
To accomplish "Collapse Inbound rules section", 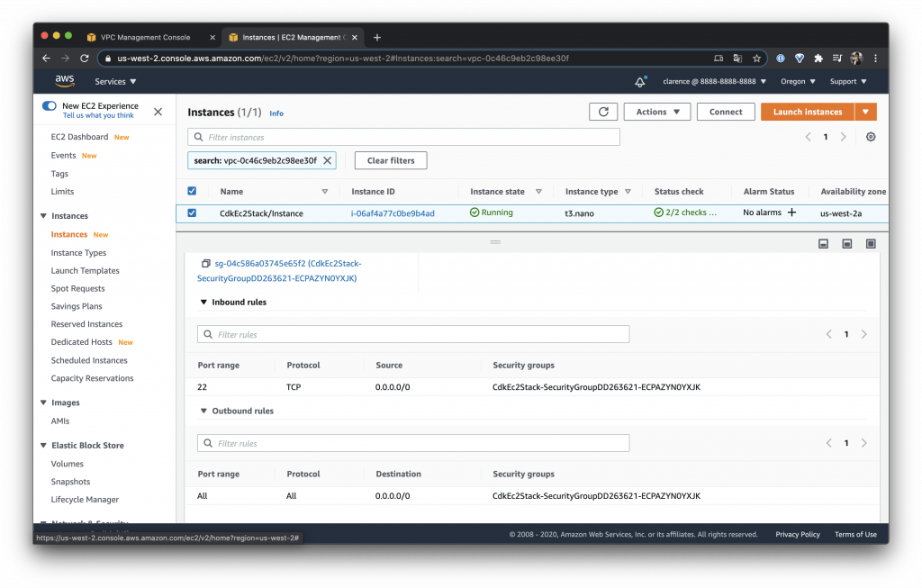I will [203, 303].
